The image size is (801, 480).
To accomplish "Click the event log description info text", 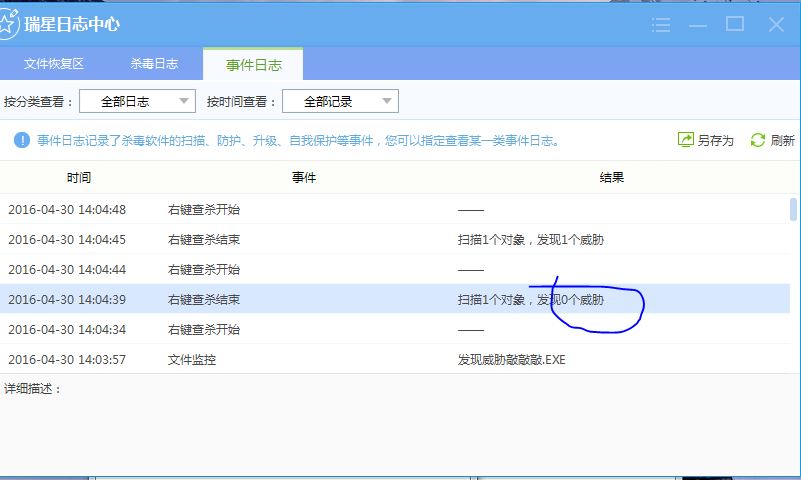I will 298,140.
